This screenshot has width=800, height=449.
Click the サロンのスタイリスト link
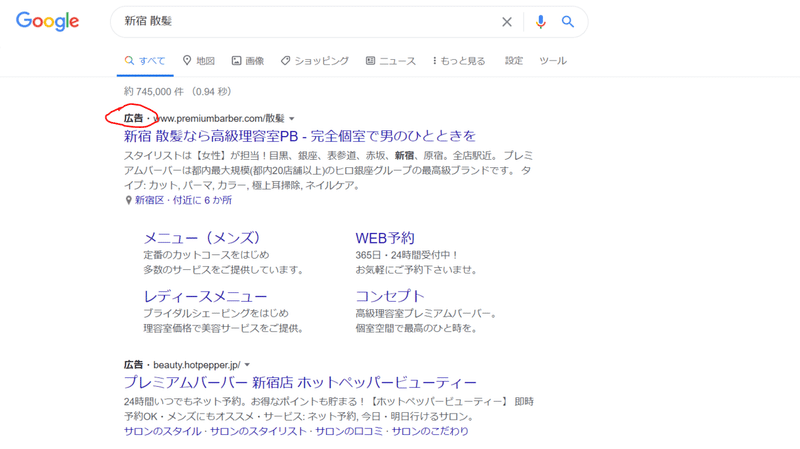[x=258, y=431]
